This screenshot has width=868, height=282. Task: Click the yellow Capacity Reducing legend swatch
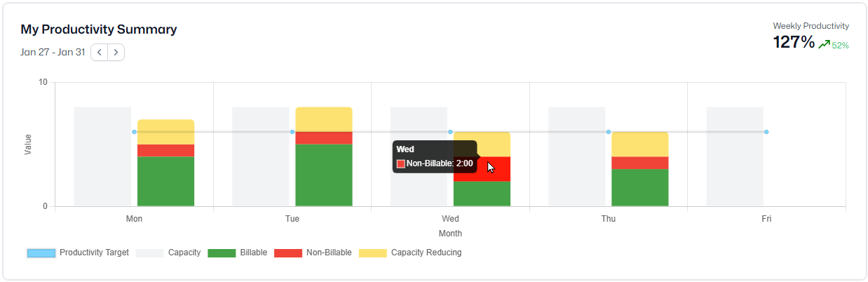pyautogui.click(x=372, y=253)
